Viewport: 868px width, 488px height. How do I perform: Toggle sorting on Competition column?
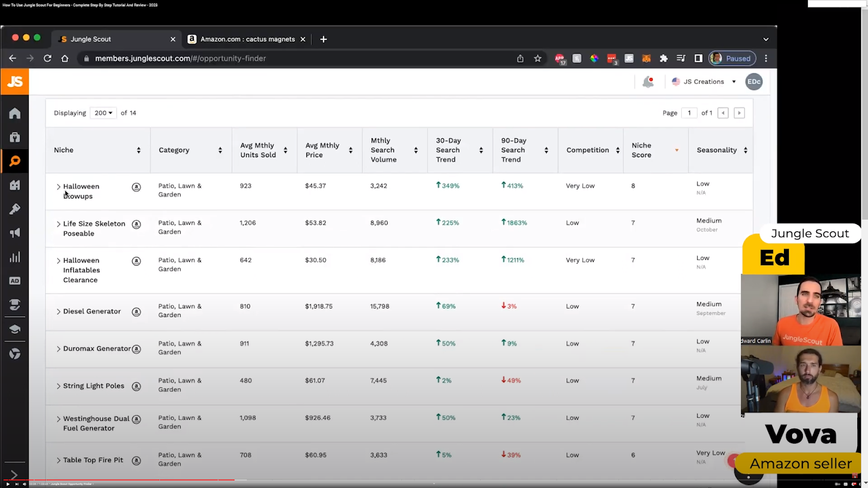point(617,150)
